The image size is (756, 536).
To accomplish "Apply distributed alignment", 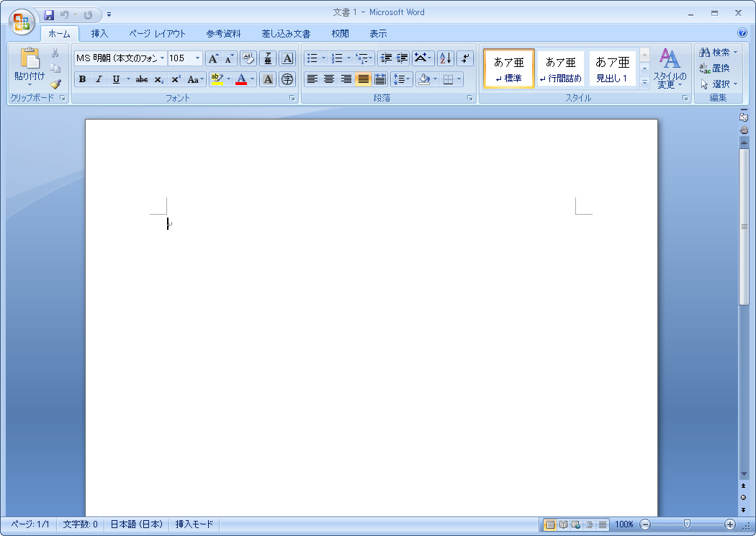I will (x=380, y=79).
